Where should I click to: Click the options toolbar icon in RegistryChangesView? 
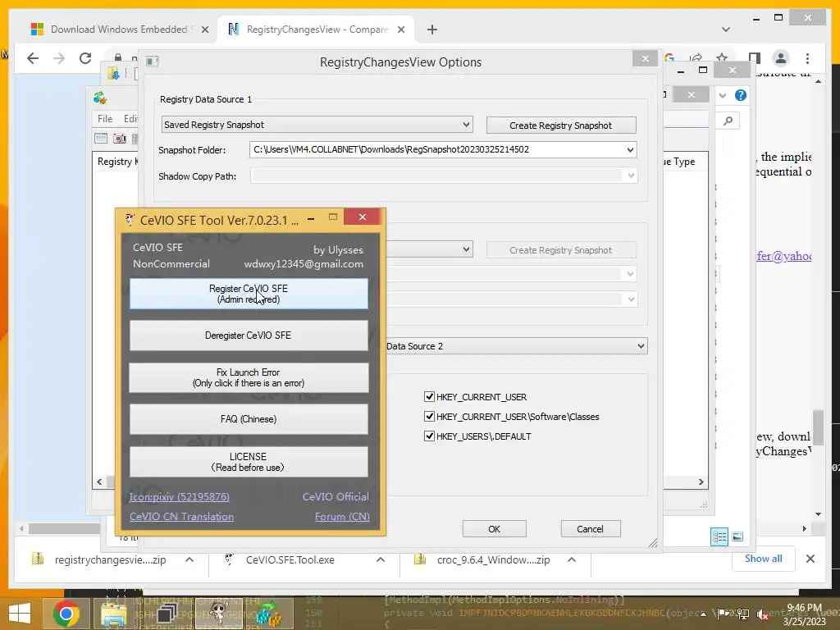click(101, 138)
